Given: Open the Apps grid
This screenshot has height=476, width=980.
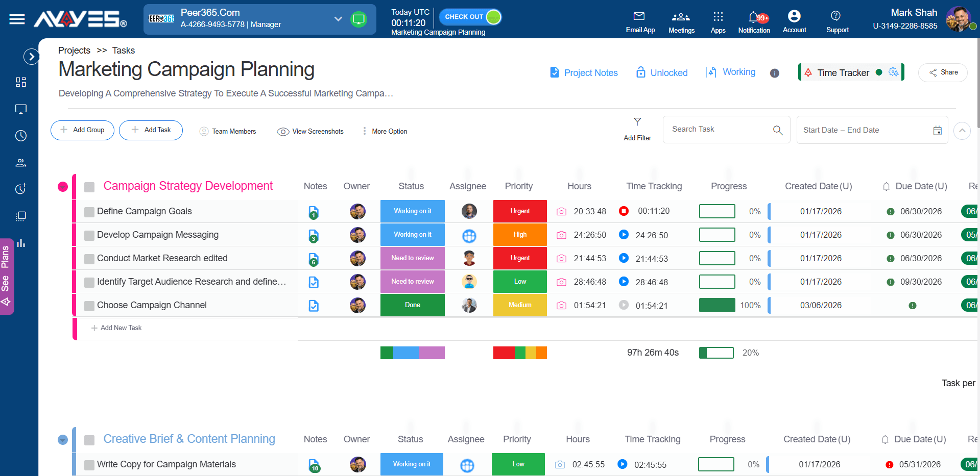Looking at the screenshot, I should pos(718,22).
